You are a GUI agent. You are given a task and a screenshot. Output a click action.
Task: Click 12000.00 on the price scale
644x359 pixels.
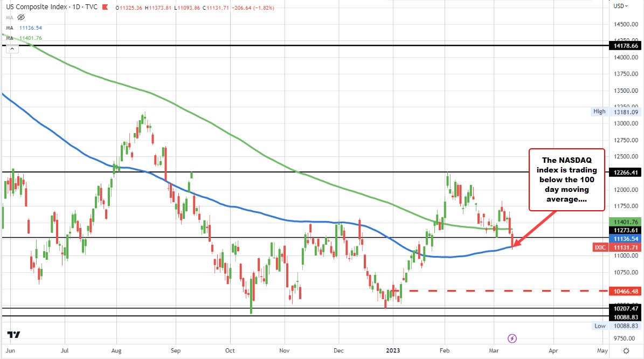[626, 190]
